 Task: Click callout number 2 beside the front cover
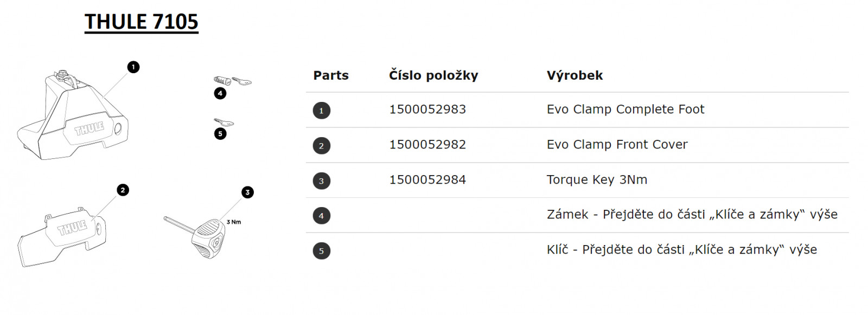click(123, 190)
